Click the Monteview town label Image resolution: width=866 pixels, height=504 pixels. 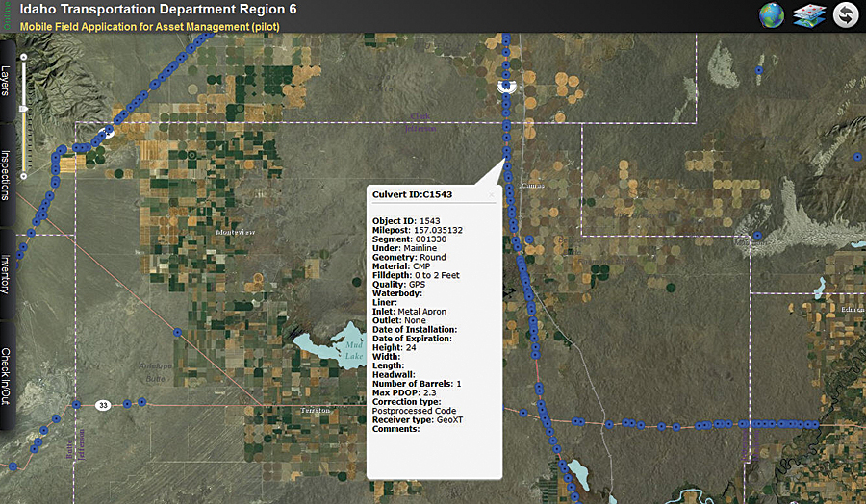point(236,232)
